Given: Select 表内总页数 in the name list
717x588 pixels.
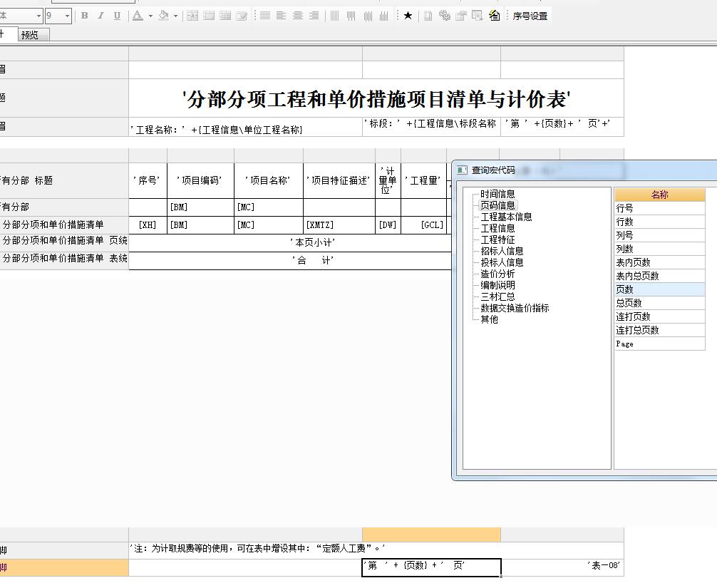Looking at the screenshot, I should pos(659,276).
